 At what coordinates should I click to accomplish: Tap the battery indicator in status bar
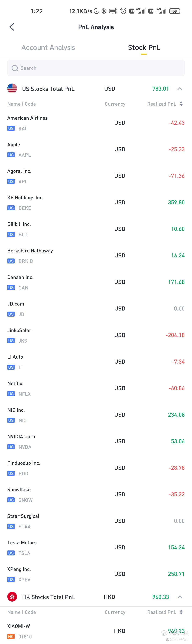click(175, 11)
